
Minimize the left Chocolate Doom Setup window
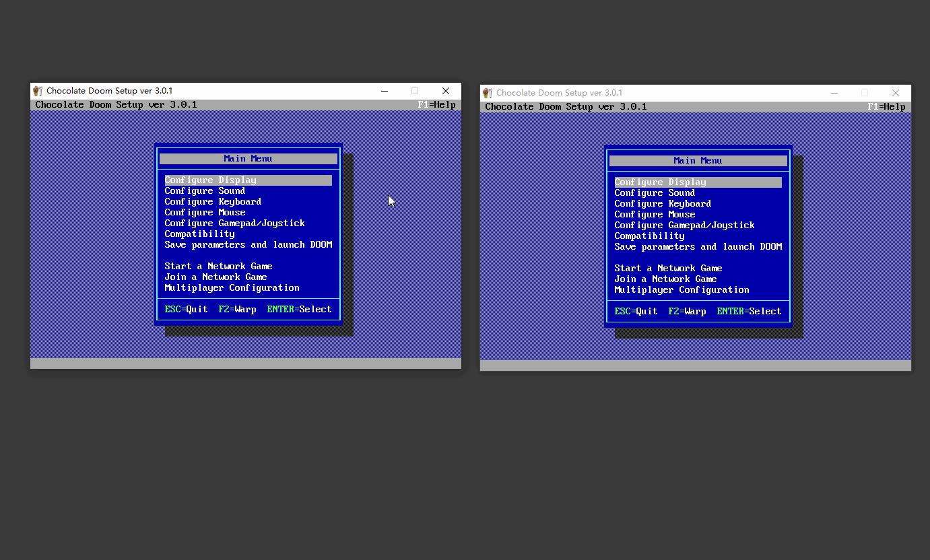(x=385, y=91)
